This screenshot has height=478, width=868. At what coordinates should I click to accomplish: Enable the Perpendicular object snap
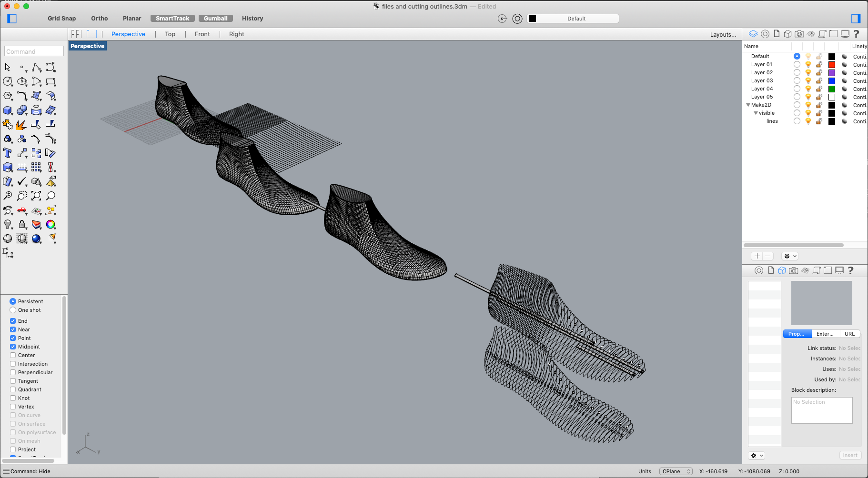click(13, 372)
